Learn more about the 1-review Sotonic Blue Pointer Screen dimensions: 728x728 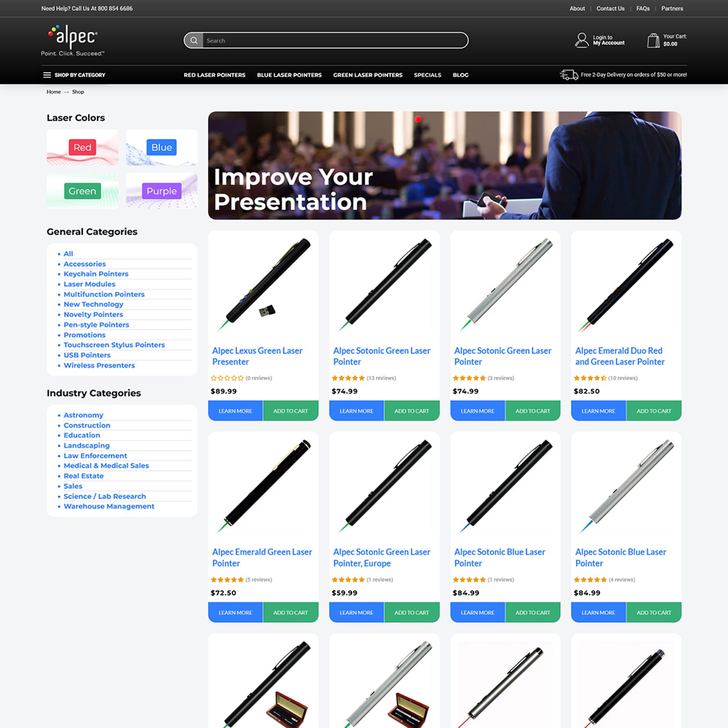pos(477,613)
